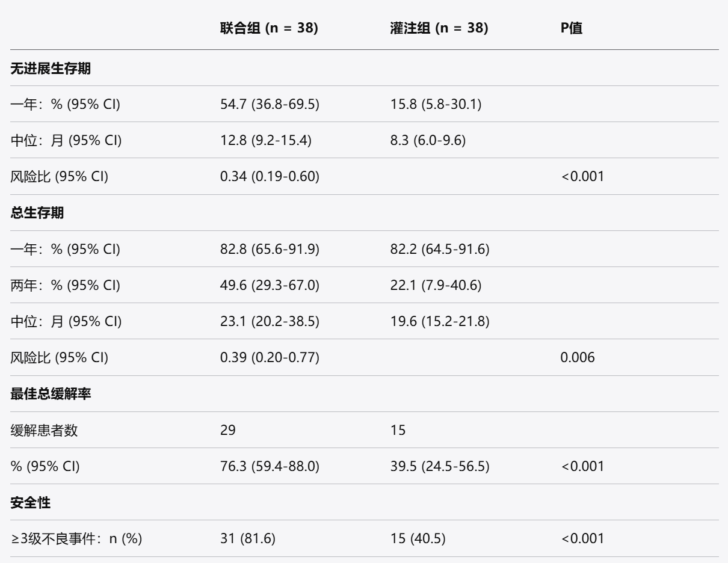Select the response rate 76.3 (59.4-88.0)
Screen dimensions: 728x563
(x=270, y=466)
